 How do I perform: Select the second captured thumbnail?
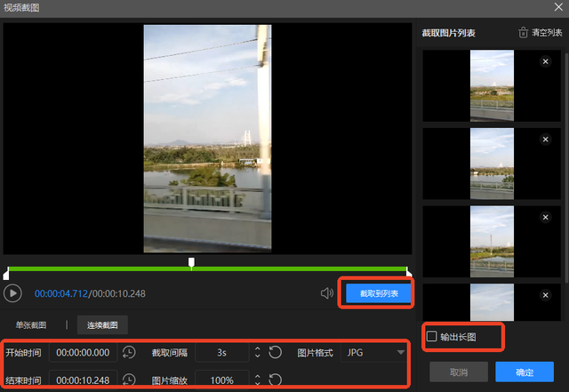492,164
